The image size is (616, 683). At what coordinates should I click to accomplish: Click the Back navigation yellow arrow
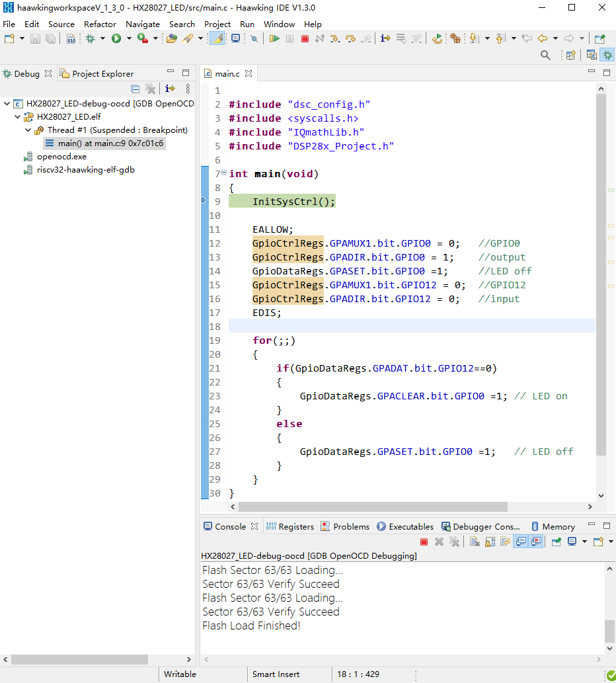[x=543, y=39]
